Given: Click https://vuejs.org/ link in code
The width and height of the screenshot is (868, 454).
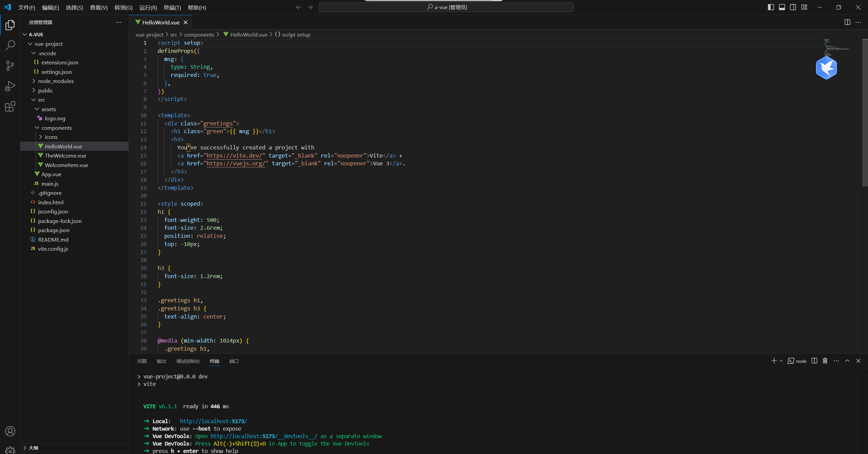Looking at the screenshot, I should [236, 163].
